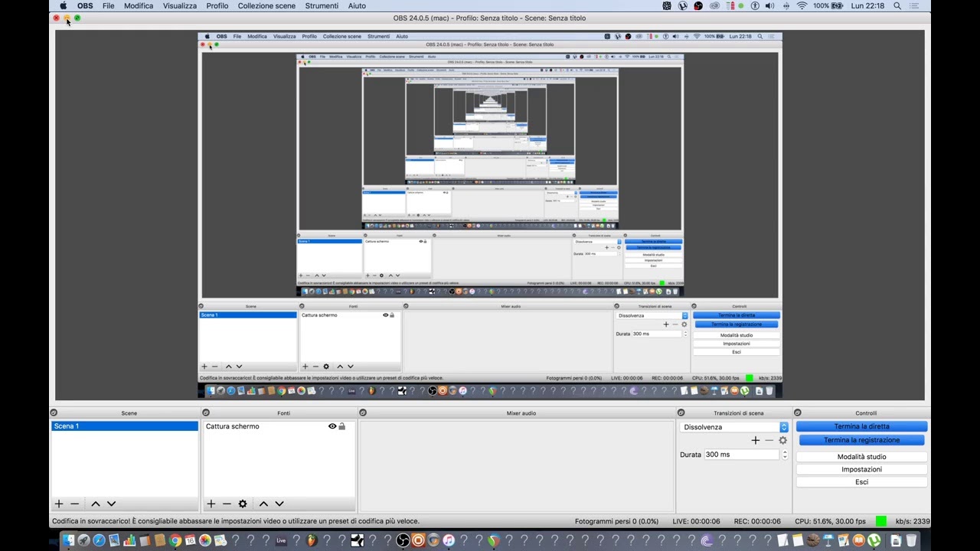Screen dimensions: 980x551
Task: Click the Esci button
Action: point(861,482)
